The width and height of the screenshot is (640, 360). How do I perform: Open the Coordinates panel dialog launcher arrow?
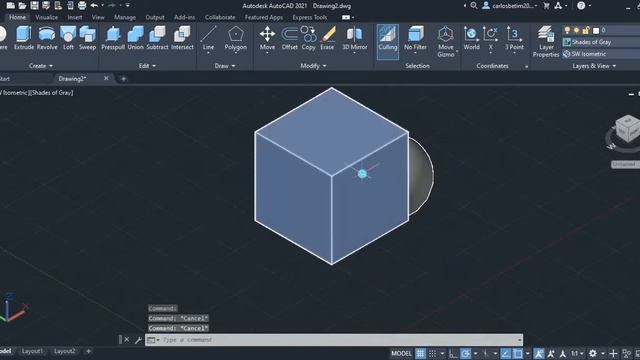click(x=526, y=66)
